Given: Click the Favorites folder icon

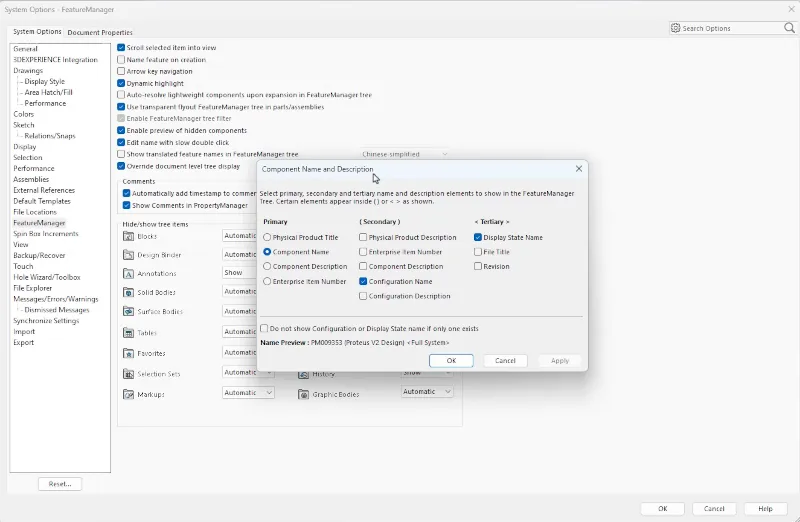Looking at the screenshot, I should 128,353.
